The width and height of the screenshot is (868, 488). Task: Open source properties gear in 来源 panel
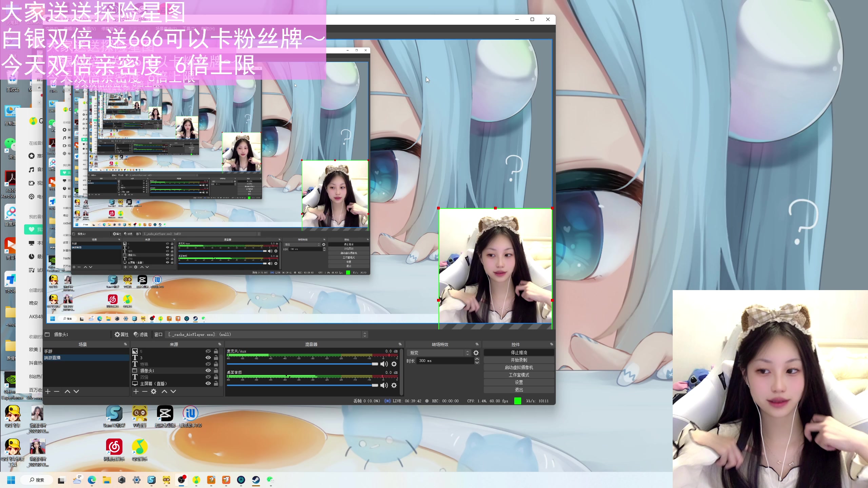click(154, 391)
